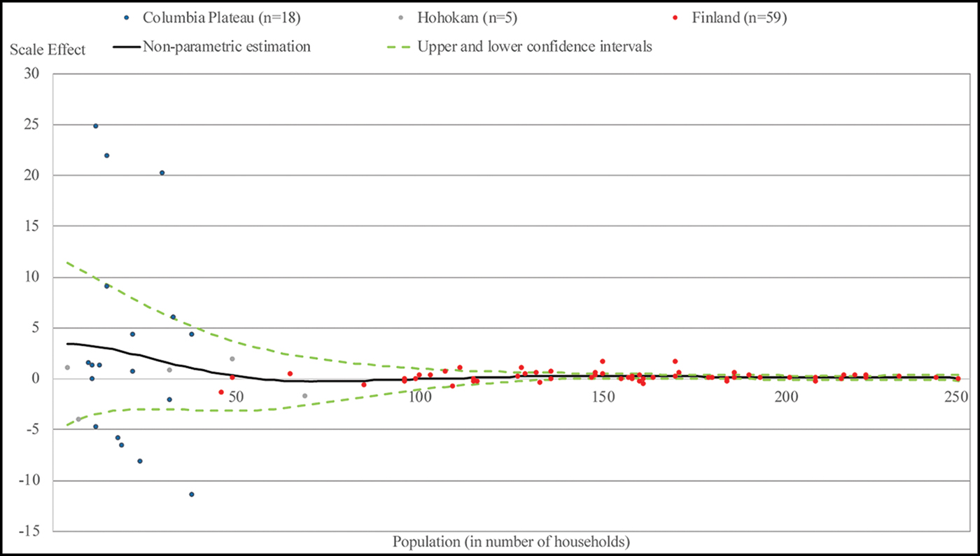This screenshot has height=556, width=980.
Task: Click the lowest blue data point near -11
Action: click(191, 494)
